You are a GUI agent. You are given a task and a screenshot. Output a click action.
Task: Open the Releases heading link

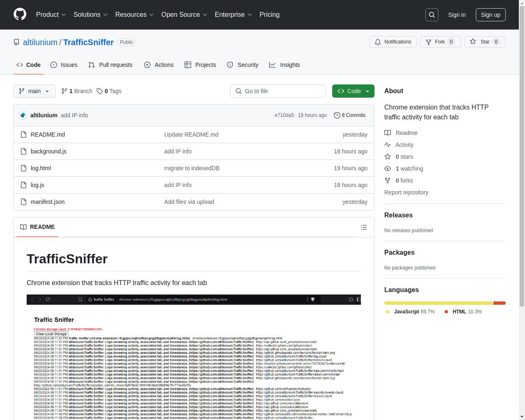click(x=398, y=215)
